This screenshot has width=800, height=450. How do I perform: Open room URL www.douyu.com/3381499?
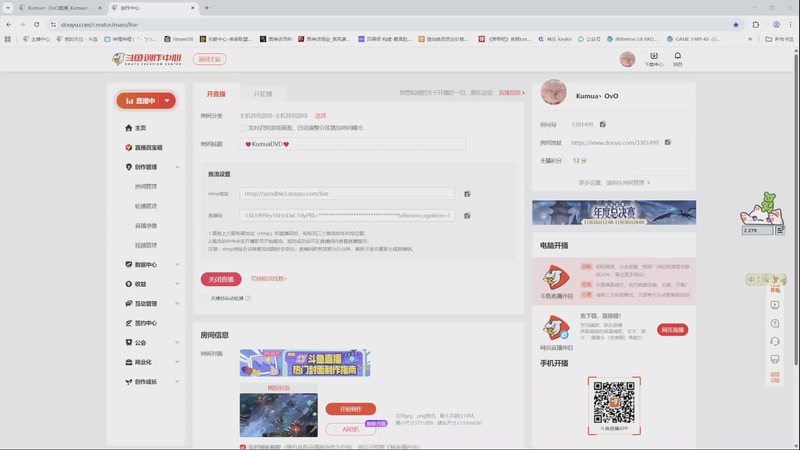point(615,142)
